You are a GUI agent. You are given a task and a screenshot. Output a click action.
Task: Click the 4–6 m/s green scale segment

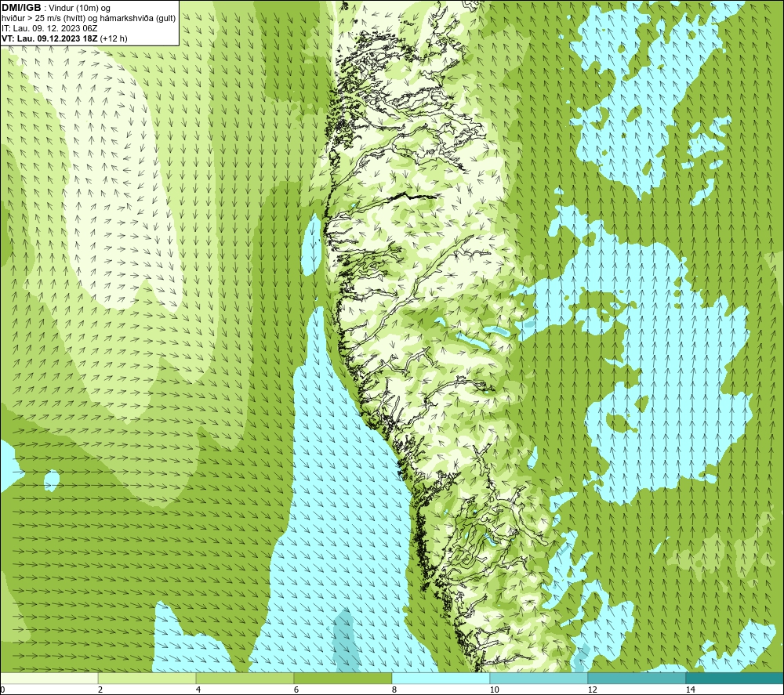pos(245,678)
